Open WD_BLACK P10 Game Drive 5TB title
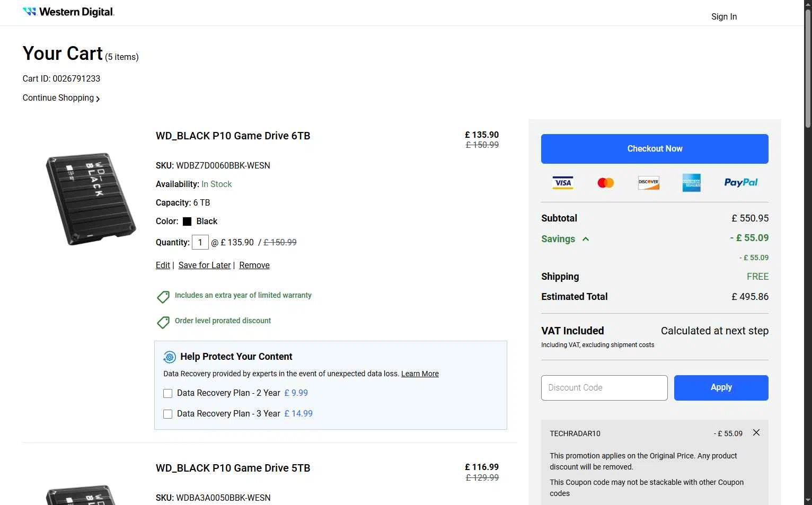This screenshot has width=812, height=505. (233, 468)
